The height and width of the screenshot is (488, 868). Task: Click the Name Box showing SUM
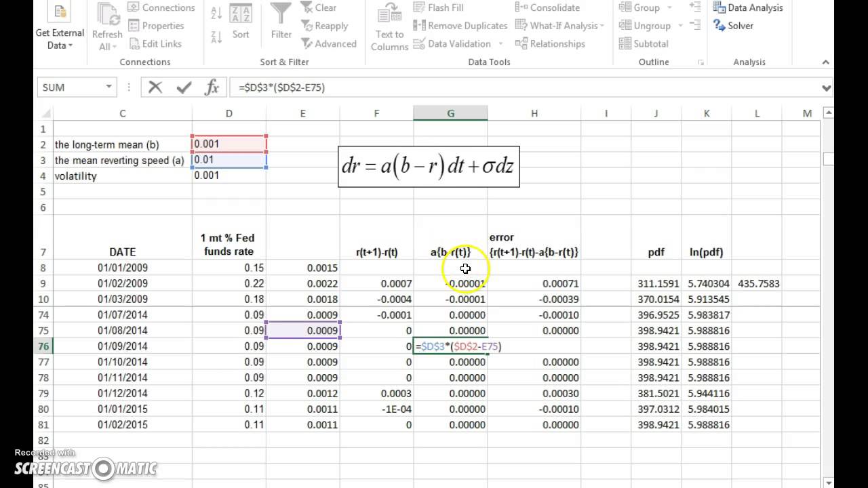point(71,87)
